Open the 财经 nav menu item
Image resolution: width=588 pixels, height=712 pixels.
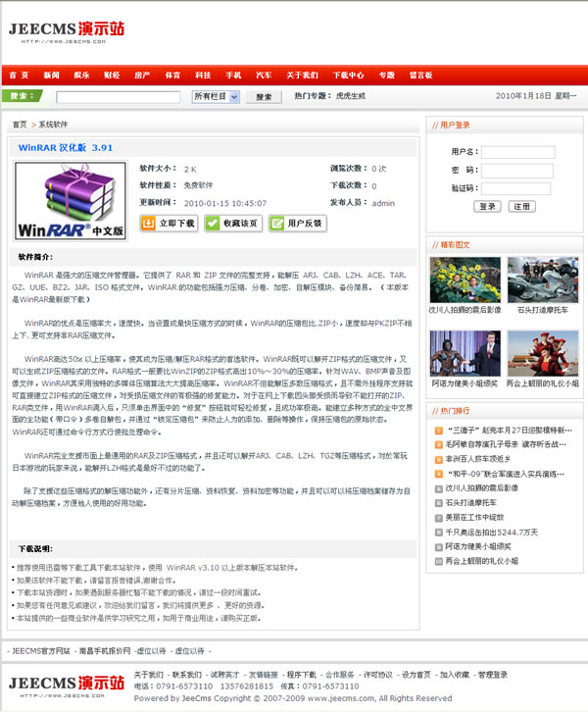tap(112, 75)
